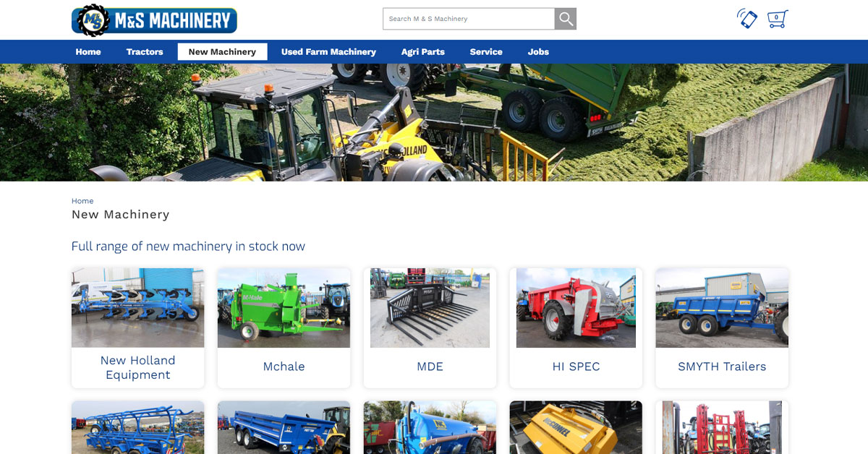This screenshot has height=454, width=868.
Task: Navigate to Agri Parts
Action: 422,51
